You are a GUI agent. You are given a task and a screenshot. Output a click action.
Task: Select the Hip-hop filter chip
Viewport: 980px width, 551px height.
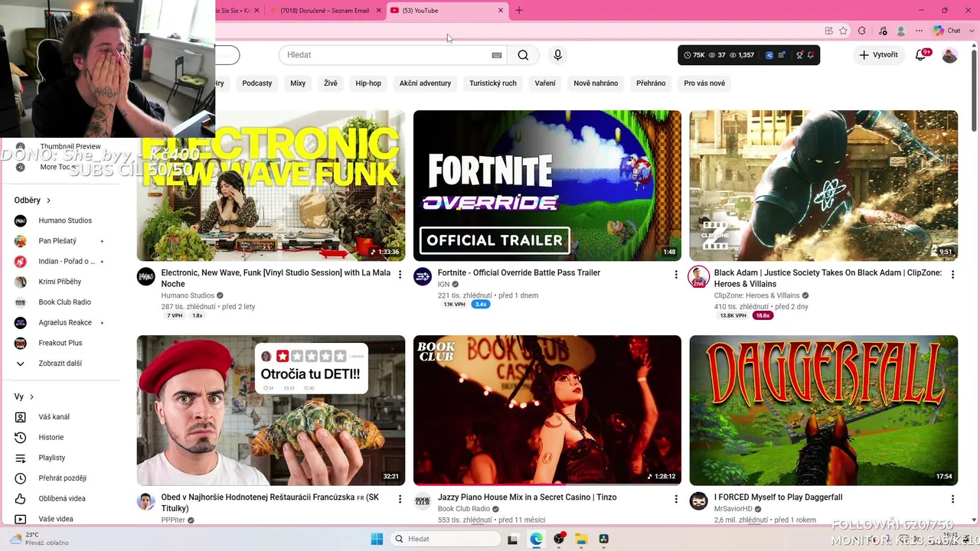click(x=368, y=83)
